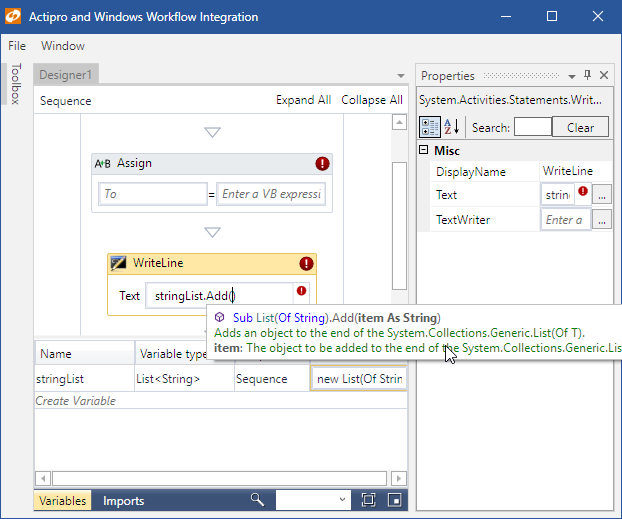Viewport: 622px width, 519px height.
Task: Open the TextWriter ellipsis editor button
Action: [602, 219]
